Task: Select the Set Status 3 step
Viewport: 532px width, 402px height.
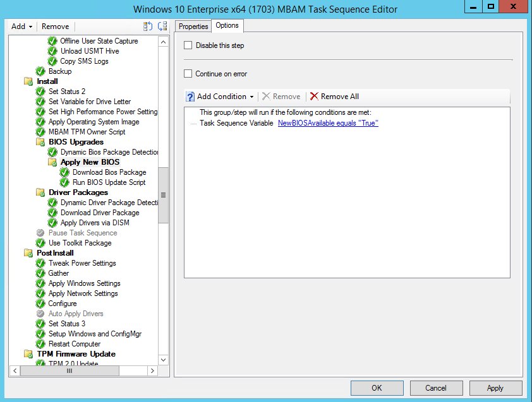Action: (x=67, y=324)
